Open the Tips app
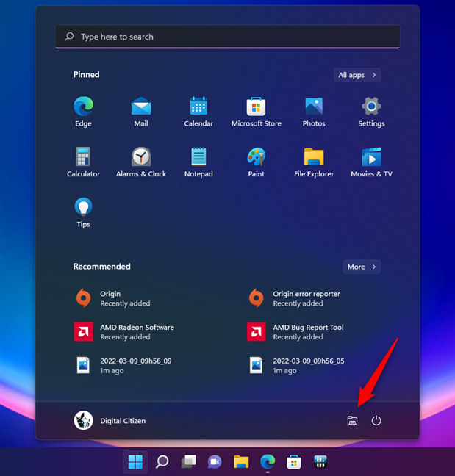The width and height of the screenshot is (455, 476). point(83,212)
